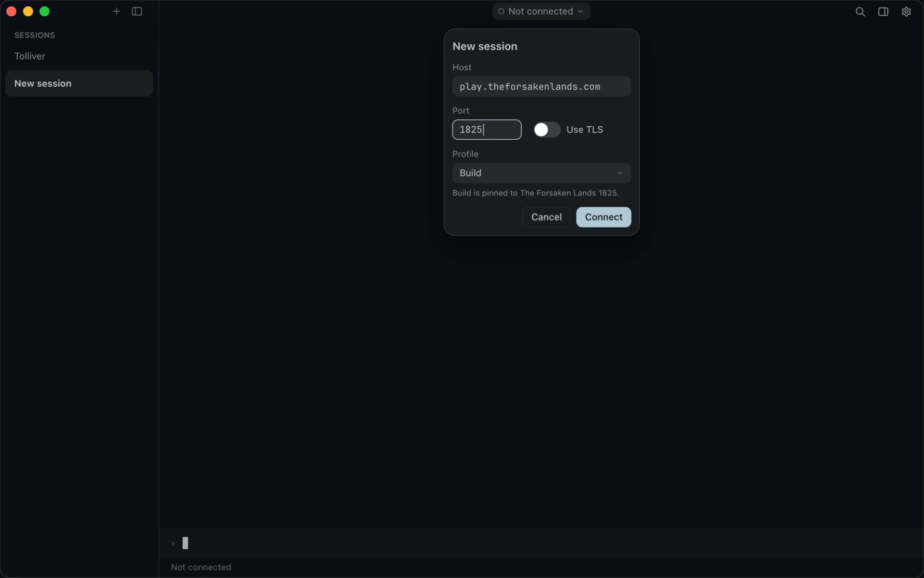The image size is (924, 578).
Task: Click the Connect button
Action: tap(604, 217)
